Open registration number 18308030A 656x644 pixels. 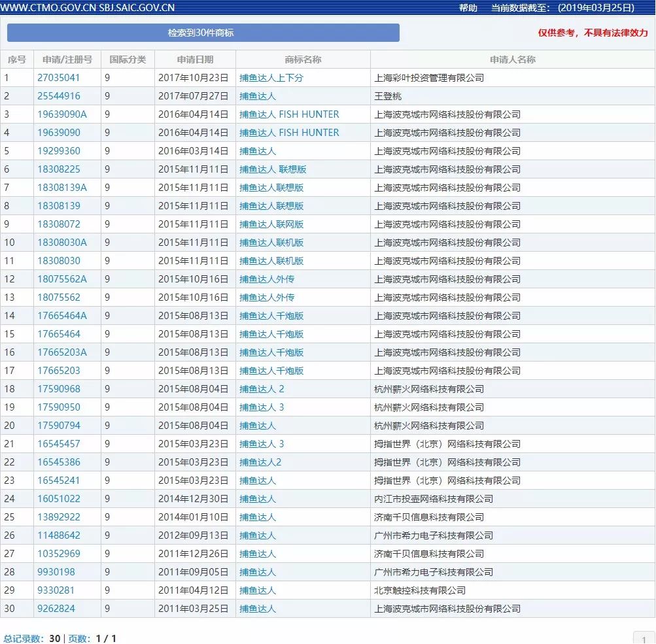coord(62,243)
